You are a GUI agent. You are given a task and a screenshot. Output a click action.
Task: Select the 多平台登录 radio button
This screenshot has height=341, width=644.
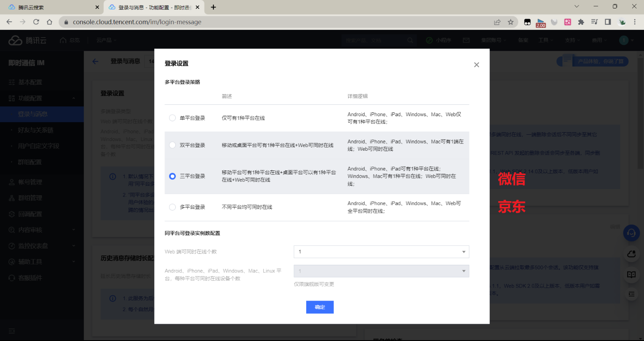[172, 207]
